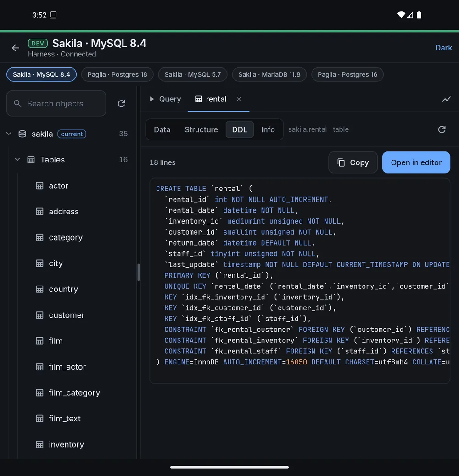This screenshot has height=476, width=459.
Task: Click the country table icon
Action: pos(39,289)
